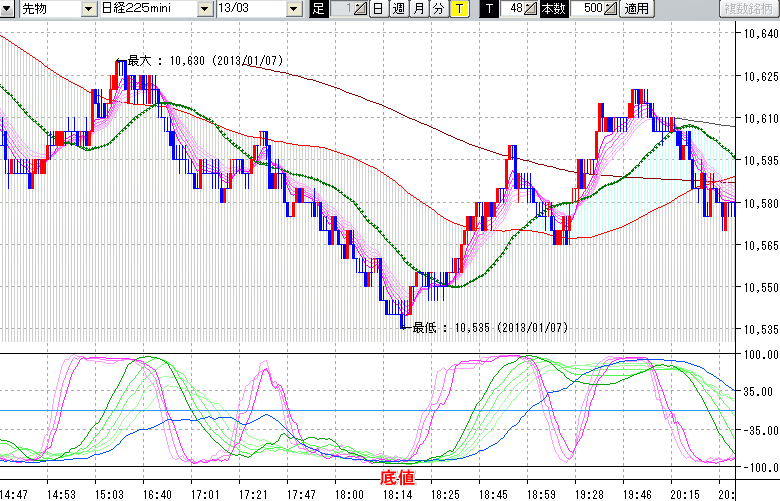
Task: Switch to weekly 週 candle interval
Action: [398, 9]
